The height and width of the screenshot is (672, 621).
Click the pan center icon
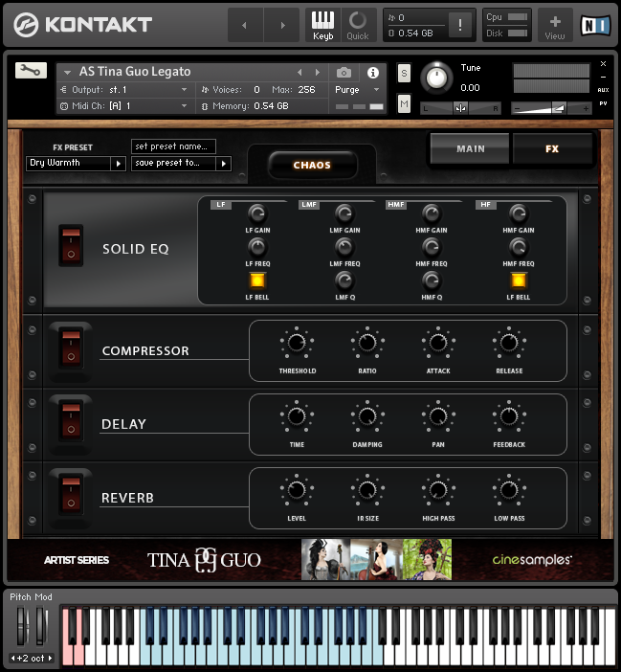[461, 108]
